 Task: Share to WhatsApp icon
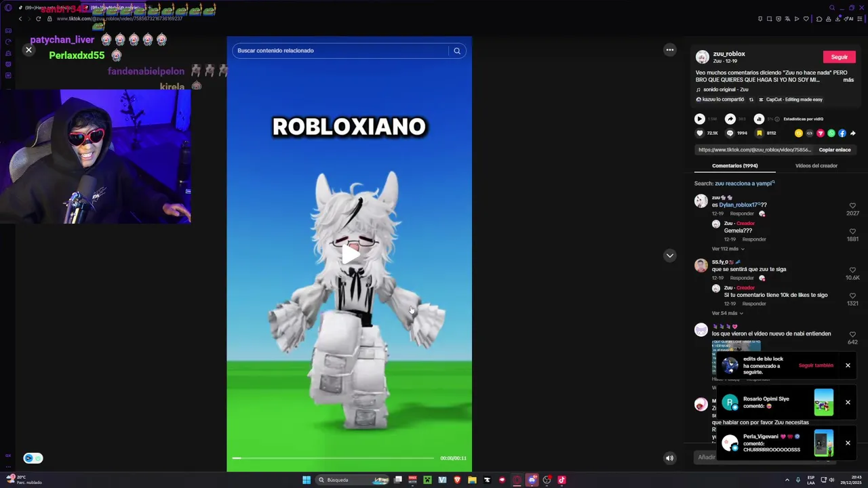pyautogui.click(x=831, y=134)
